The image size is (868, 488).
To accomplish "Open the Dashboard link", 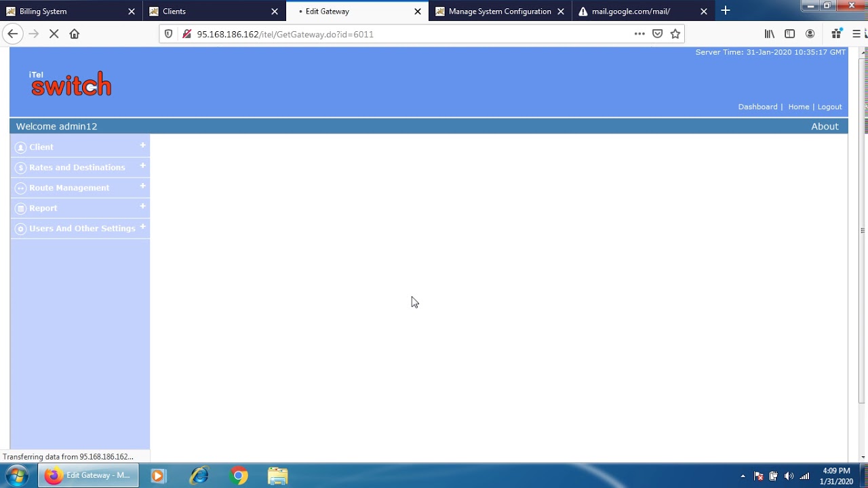I will point(757,107).
